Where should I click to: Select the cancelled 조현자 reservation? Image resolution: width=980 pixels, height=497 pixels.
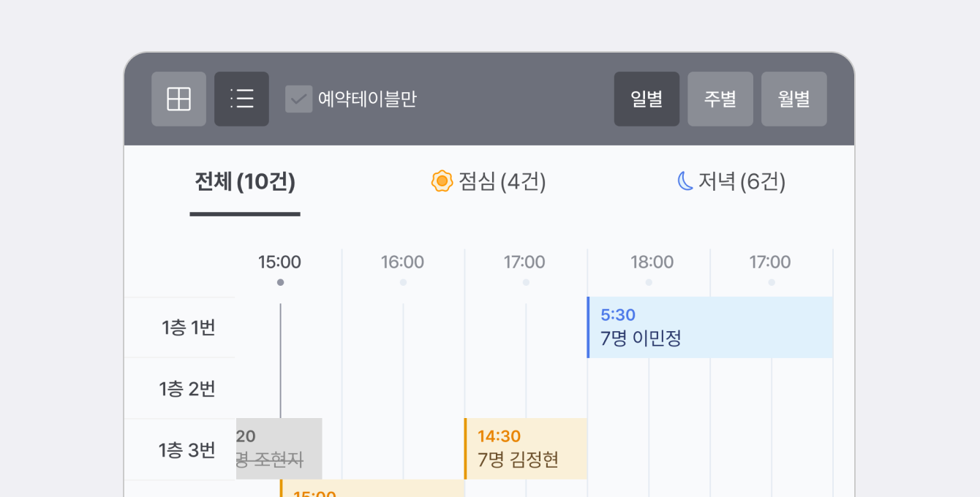(279, 449)
